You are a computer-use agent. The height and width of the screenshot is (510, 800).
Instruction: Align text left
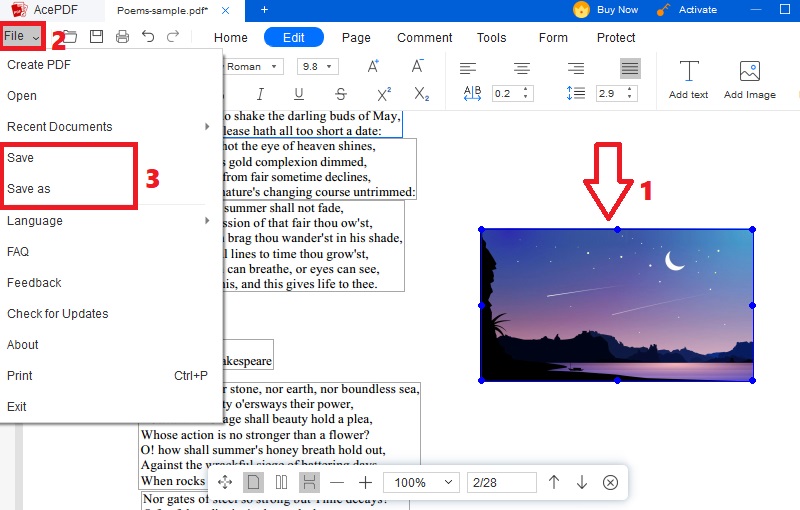(x=468, y=68)
